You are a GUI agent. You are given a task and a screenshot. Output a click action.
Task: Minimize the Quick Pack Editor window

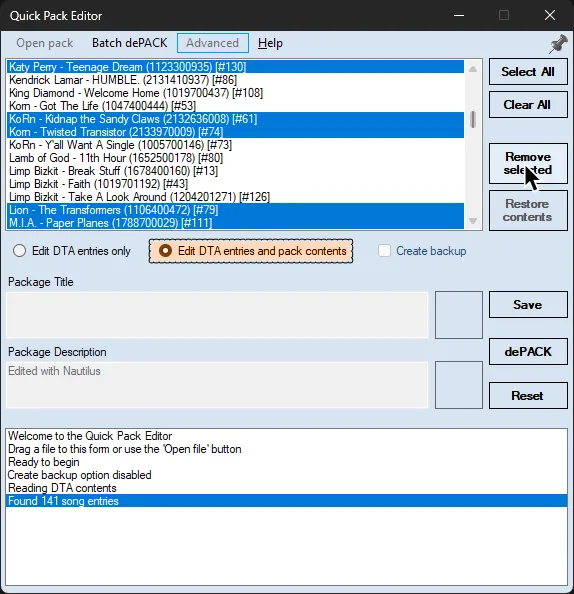tap(459, 16)
